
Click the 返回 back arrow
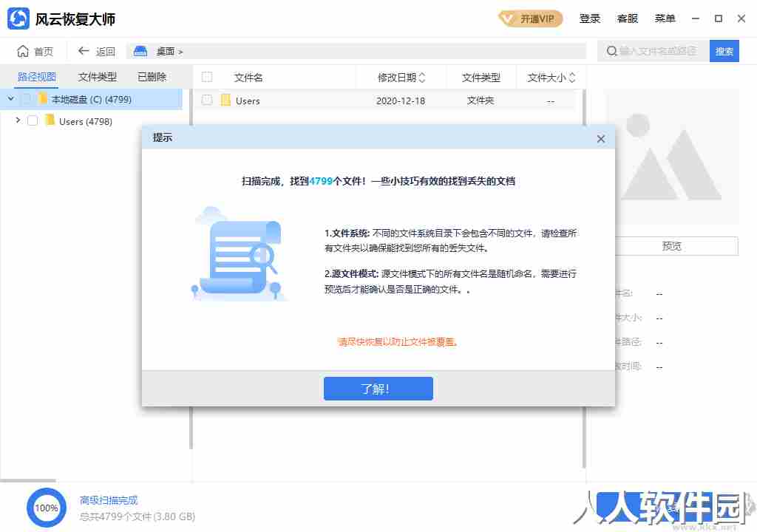pos(84,51)
